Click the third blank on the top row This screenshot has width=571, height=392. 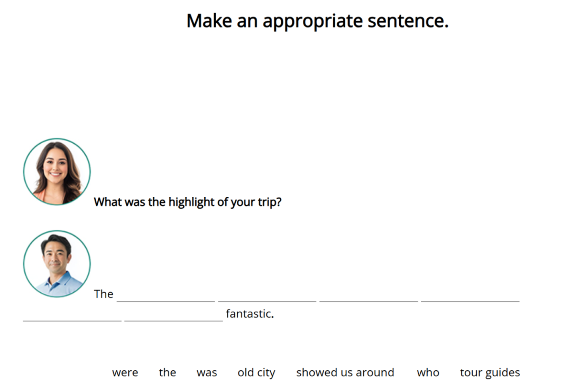point(369,295)
